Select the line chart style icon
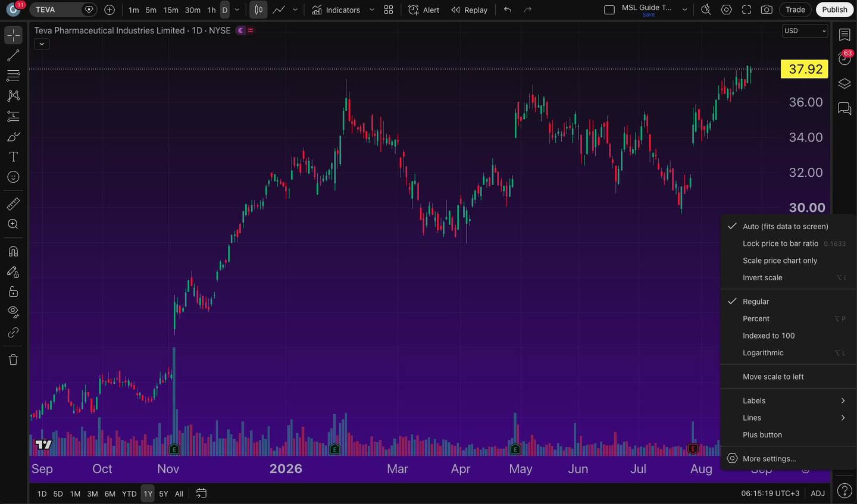 279,10
